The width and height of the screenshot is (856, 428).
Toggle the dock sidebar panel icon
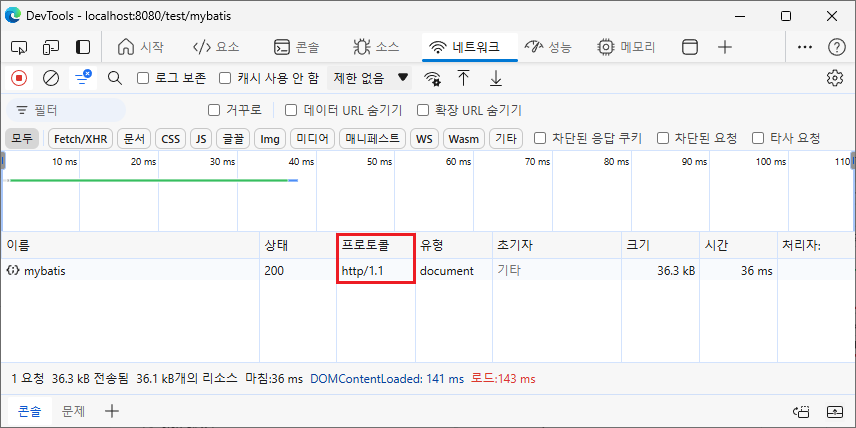point(82,47)
